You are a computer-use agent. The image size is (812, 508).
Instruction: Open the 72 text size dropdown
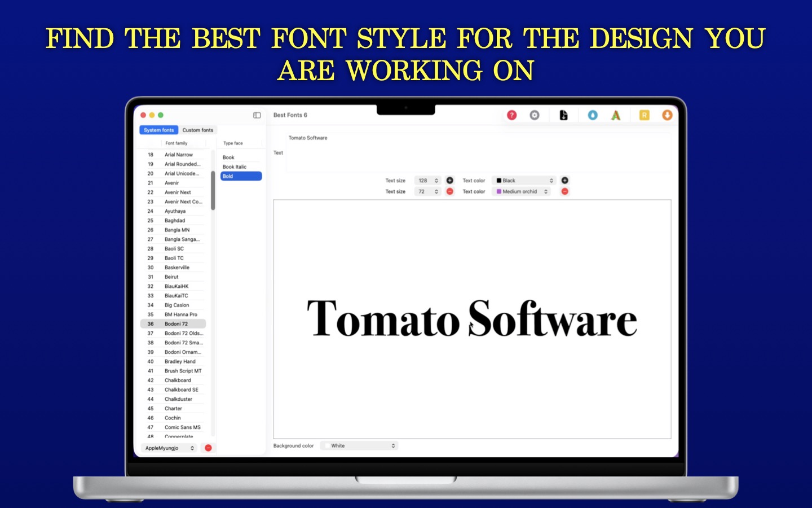(428, 192)
